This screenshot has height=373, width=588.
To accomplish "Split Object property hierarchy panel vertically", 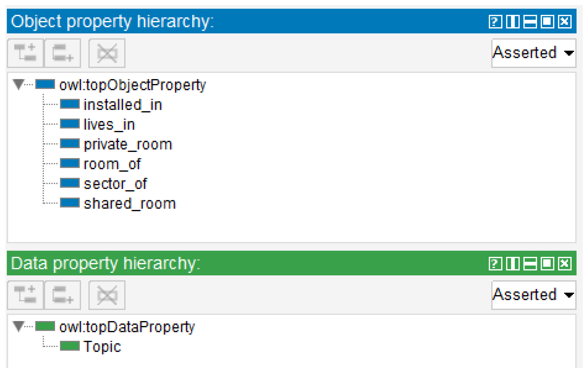I will [x=513, y=22].
